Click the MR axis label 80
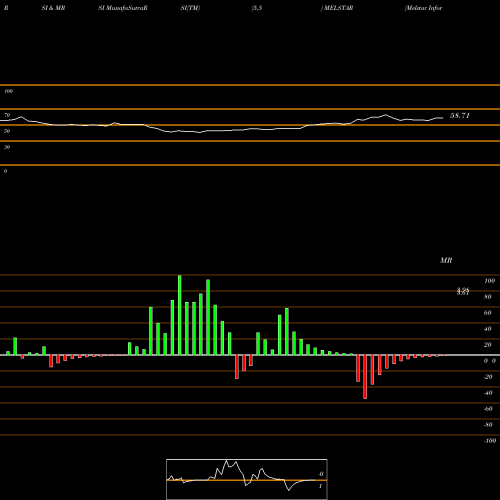 pyautogui.click(x=488, y=297)
